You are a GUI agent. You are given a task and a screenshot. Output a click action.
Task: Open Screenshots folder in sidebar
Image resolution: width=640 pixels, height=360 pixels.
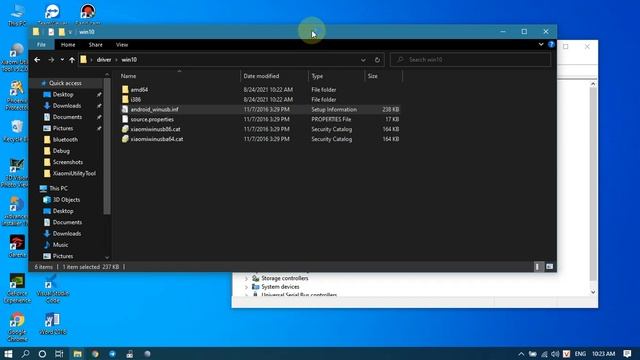pyautogui.click(x=67, y=162)
